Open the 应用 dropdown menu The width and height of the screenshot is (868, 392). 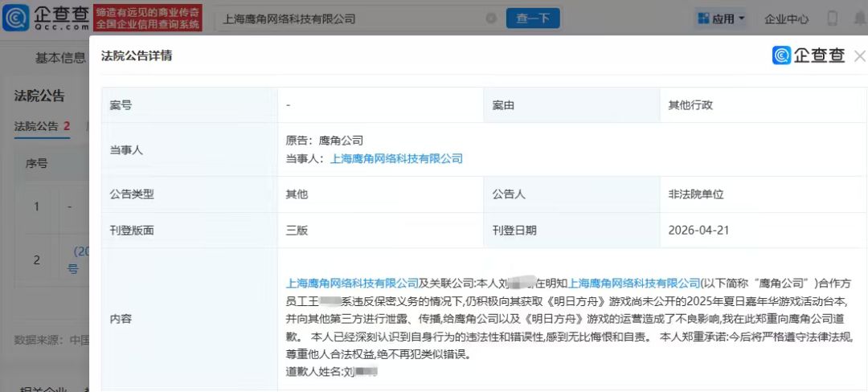tap(721, 18)
